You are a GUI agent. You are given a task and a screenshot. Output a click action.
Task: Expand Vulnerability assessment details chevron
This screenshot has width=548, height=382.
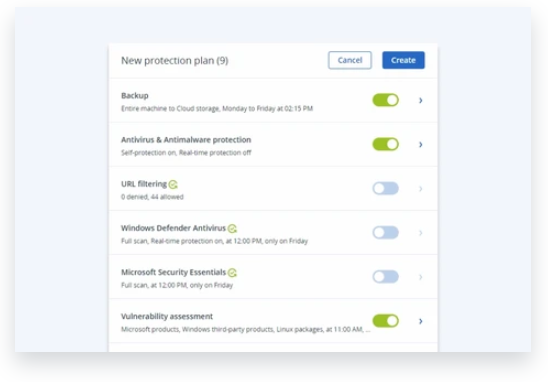421,321
